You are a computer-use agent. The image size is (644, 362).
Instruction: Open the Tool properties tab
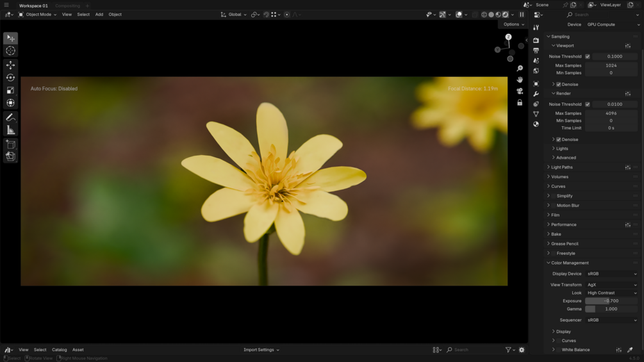coord(536,28)
